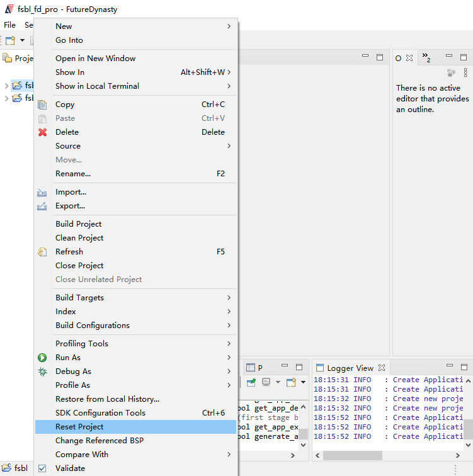Open the Profile As submenu
Image resolution: width=473 pixels, height=476 pixels.
point(135,385)
